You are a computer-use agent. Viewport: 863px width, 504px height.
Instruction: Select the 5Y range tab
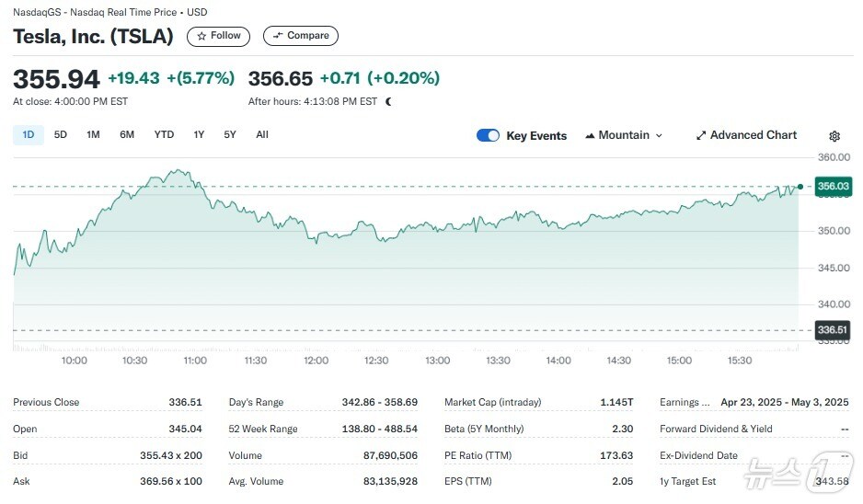(230, 135)
